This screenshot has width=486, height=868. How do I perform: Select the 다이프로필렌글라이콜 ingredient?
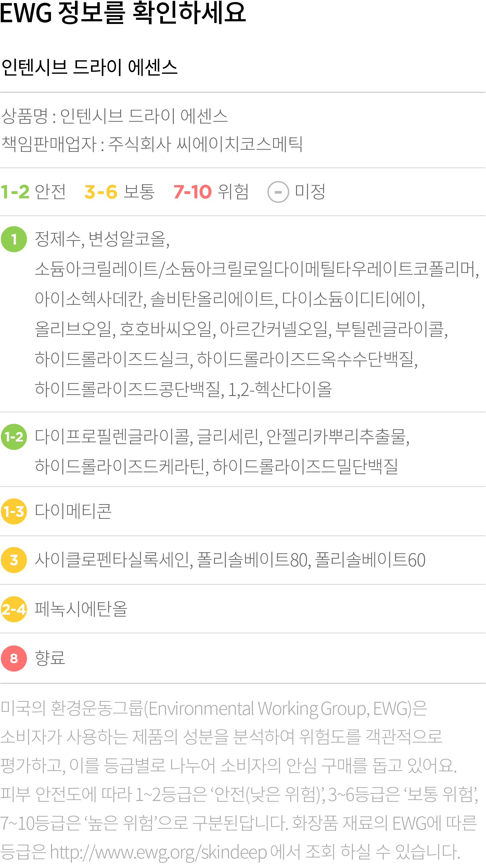114,437
